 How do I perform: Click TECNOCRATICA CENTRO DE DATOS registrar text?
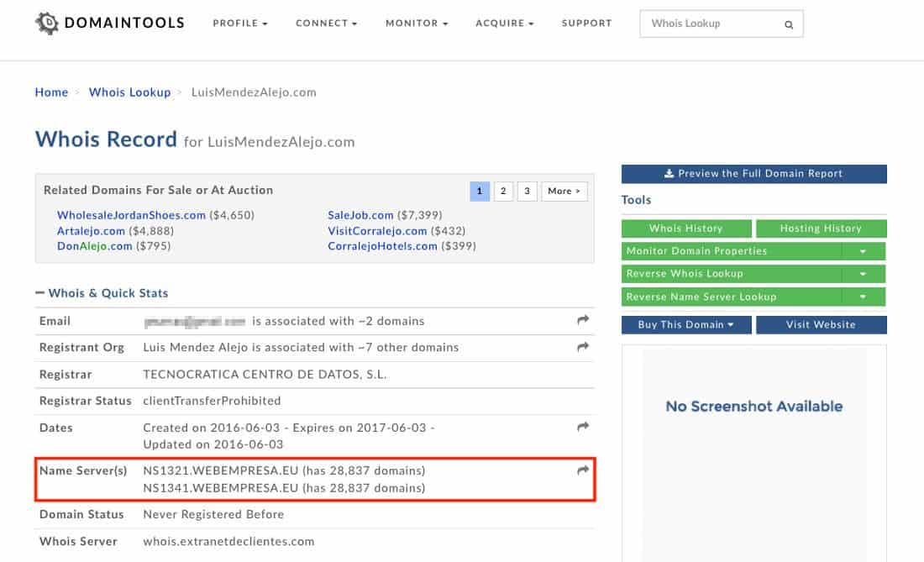265,375
